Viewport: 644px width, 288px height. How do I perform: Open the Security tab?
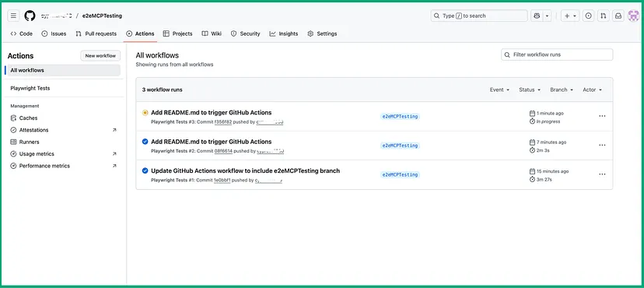(x=246, y=33)
